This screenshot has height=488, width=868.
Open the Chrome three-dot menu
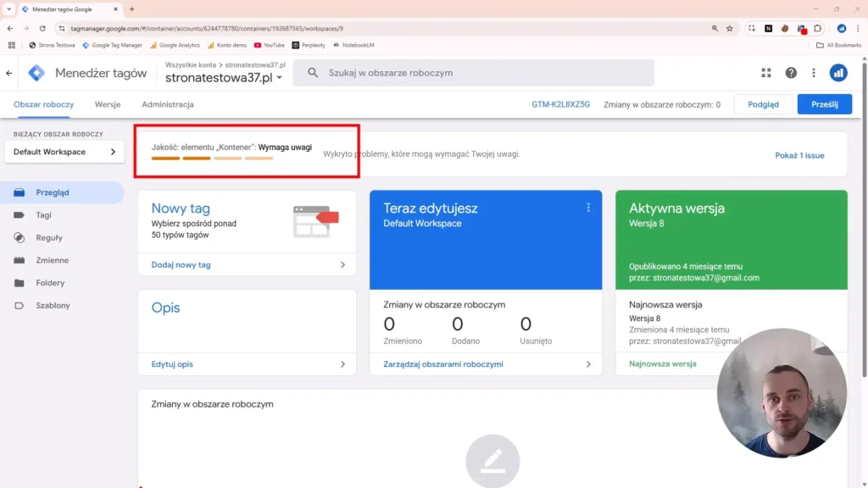click(858, 28)
